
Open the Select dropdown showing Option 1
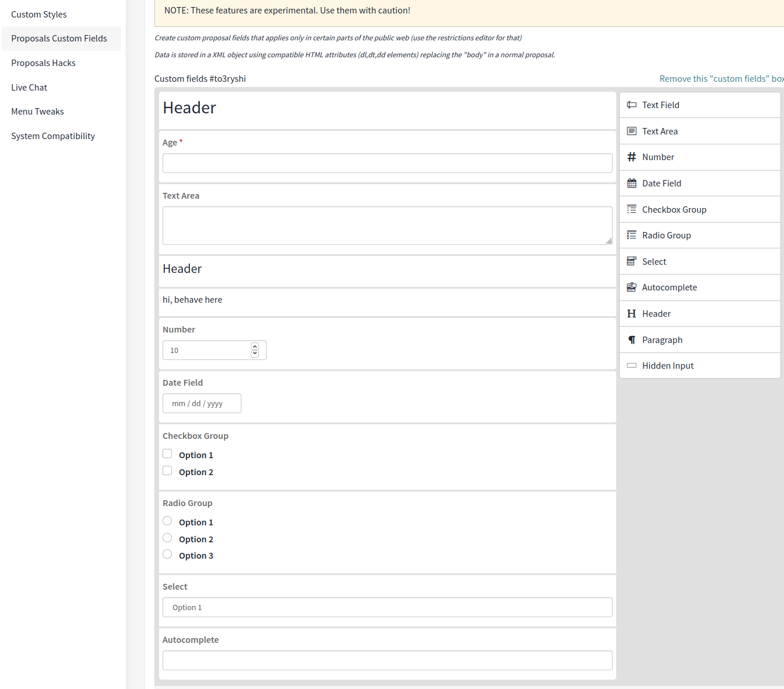tap(387, 607)
